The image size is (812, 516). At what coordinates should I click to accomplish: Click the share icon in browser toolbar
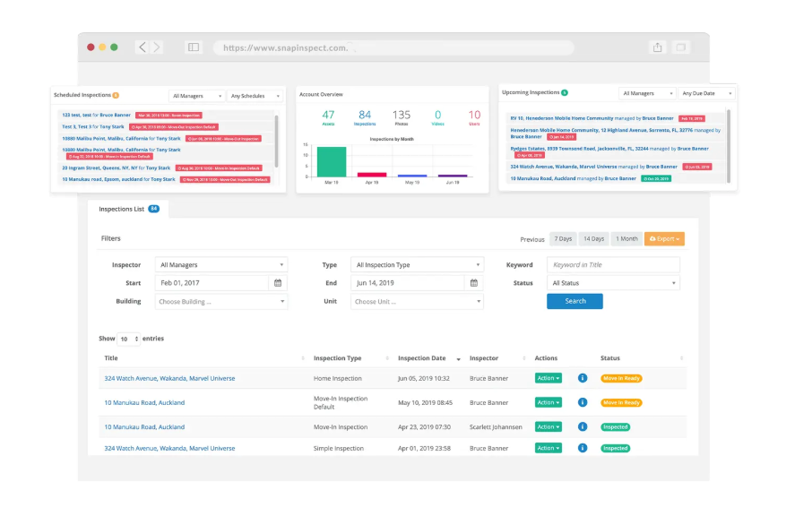[x=657, y=47]
